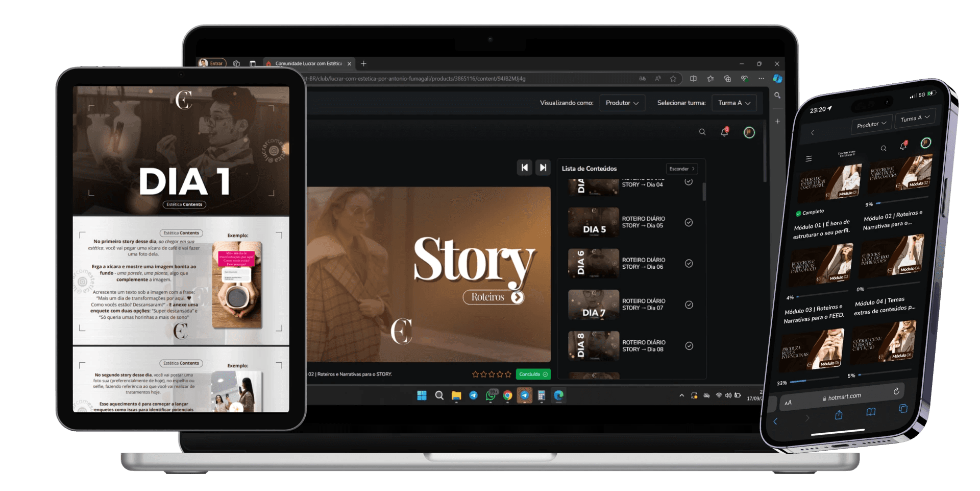Click the Edge sidebar plus icon
This screenshot has width=980, height=491.
pyautogui.click(x=777, y=121)
